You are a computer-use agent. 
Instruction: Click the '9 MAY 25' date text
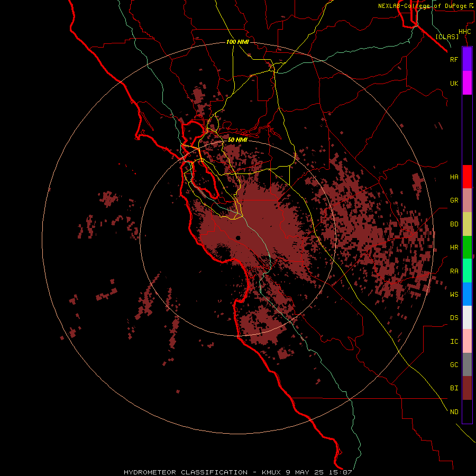[305, 472]
